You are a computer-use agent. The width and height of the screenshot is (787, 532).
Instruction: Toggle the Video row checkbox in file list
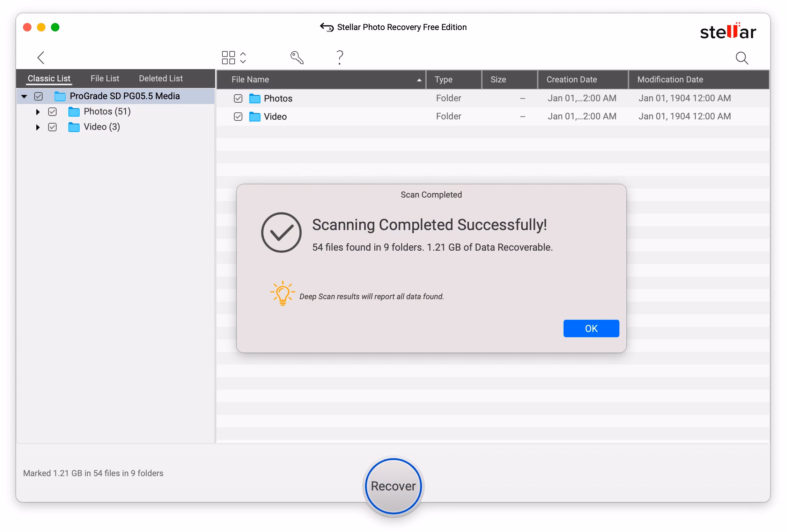point(238,117)
